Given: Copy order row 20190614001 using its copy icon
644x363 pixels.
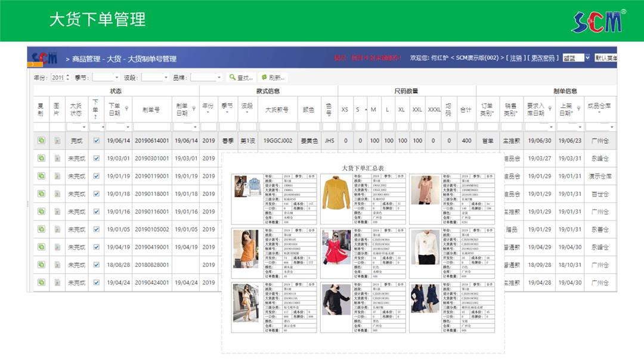Looking at the screenshot, I should [41, 140].
